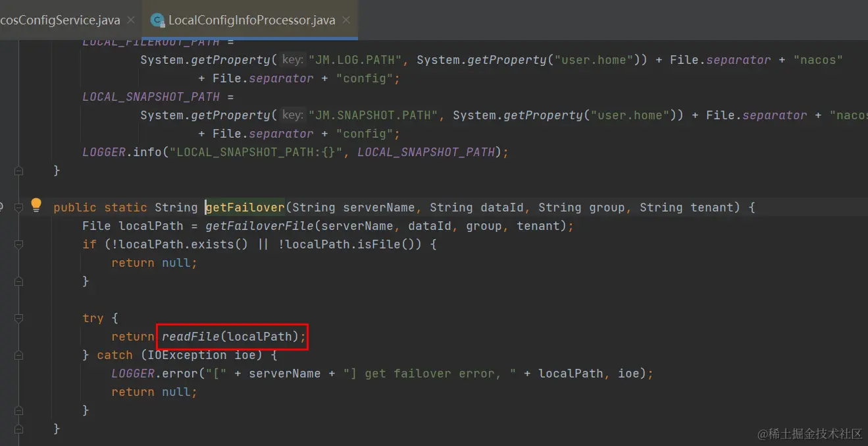Click fold end marker below LOGGER.info line
Screen dimensions: 868x446
(18, 171)
